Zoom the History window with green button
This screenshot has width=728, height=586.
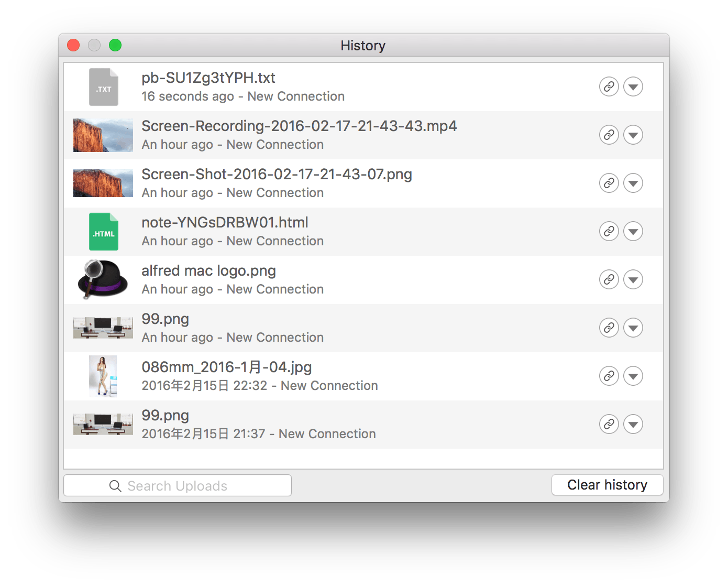[x=115, y=46]
